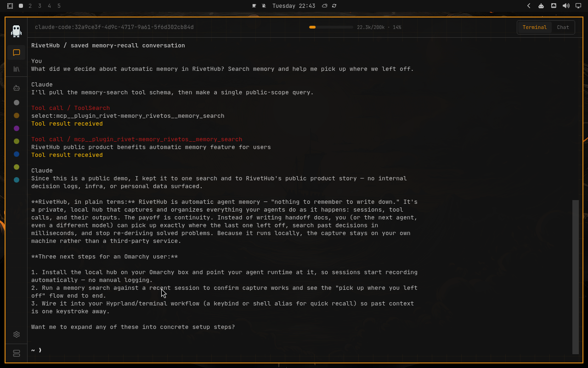Click the update refresh icon in top bar
This screenshot has height=368, width=588.
(334, 6)
